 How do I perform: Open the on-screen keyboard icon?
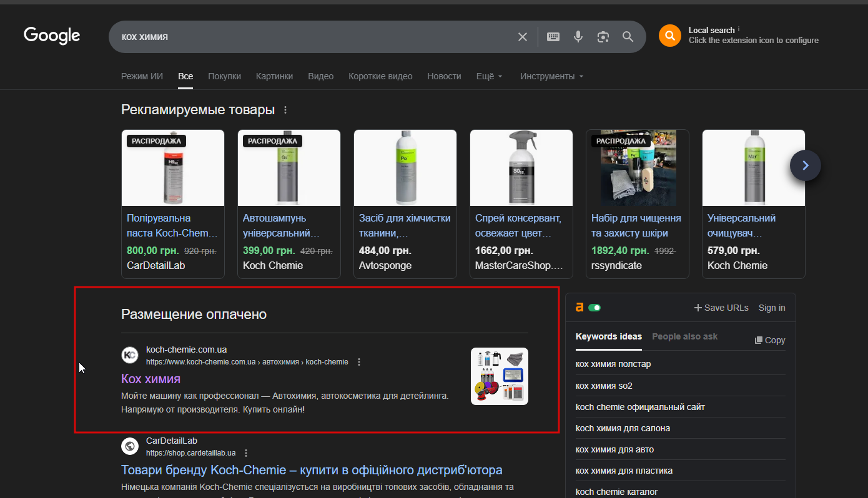click(x=553, y=37)
